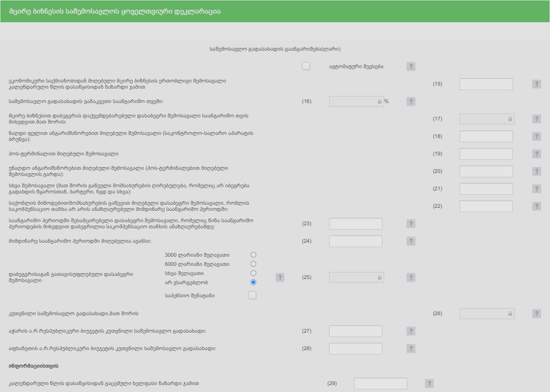Screen dimensions: 550x392
Task: Click locked tax rate field (16)
Action: [x=357, y=101]
